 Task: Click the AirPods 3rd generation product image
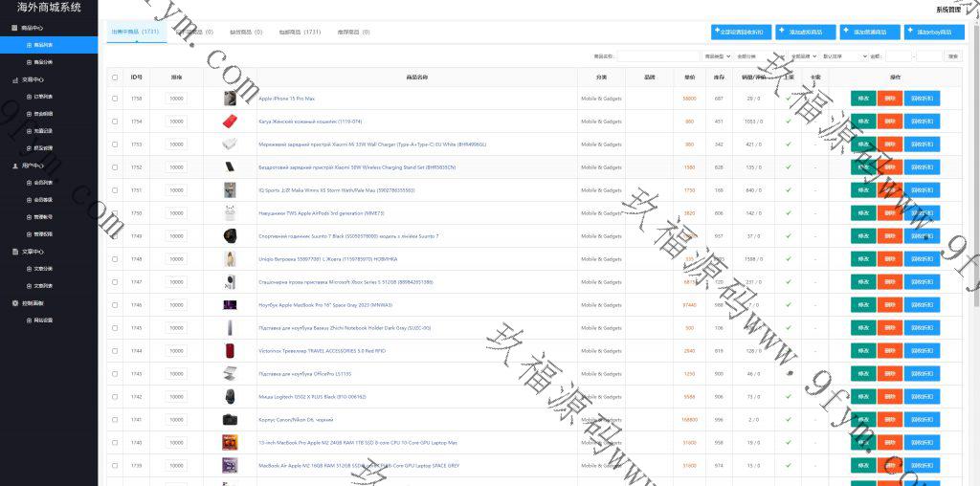click(x=230, y=213)
